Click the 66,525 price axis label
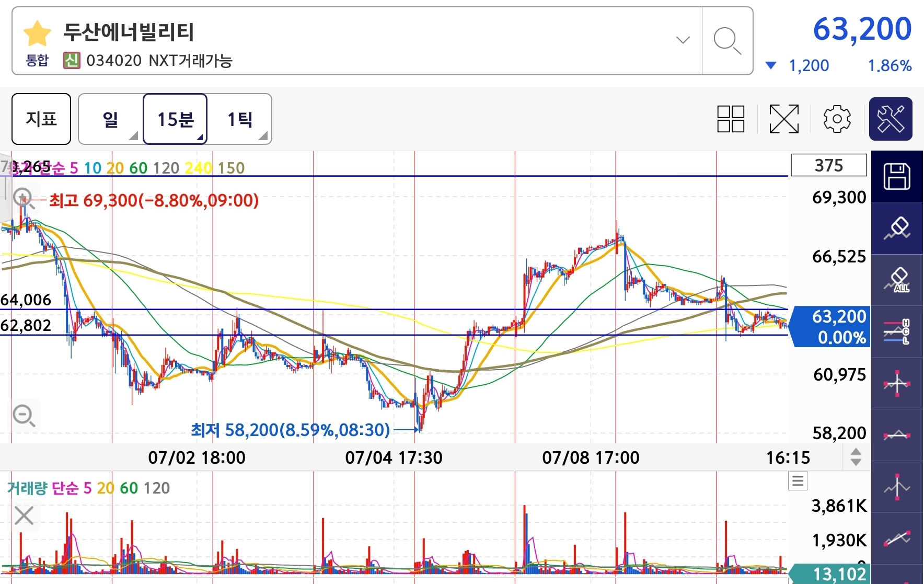 839,256
